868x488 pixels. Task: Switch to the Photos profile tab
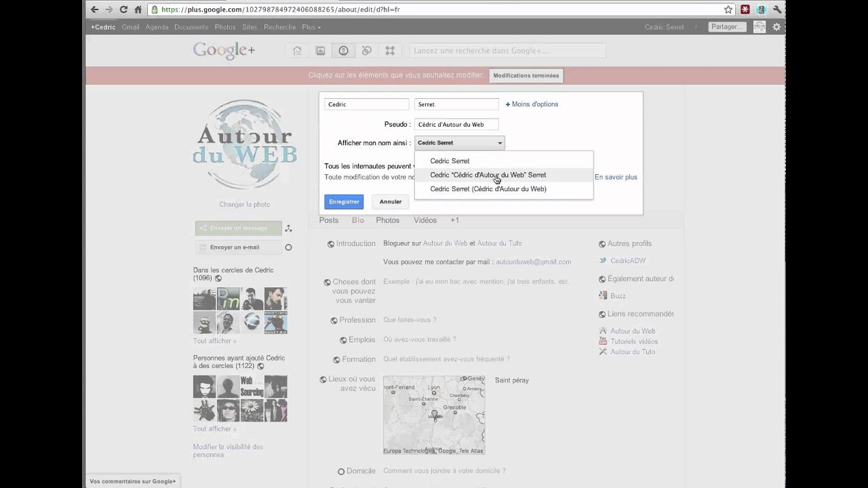point(388,220)
